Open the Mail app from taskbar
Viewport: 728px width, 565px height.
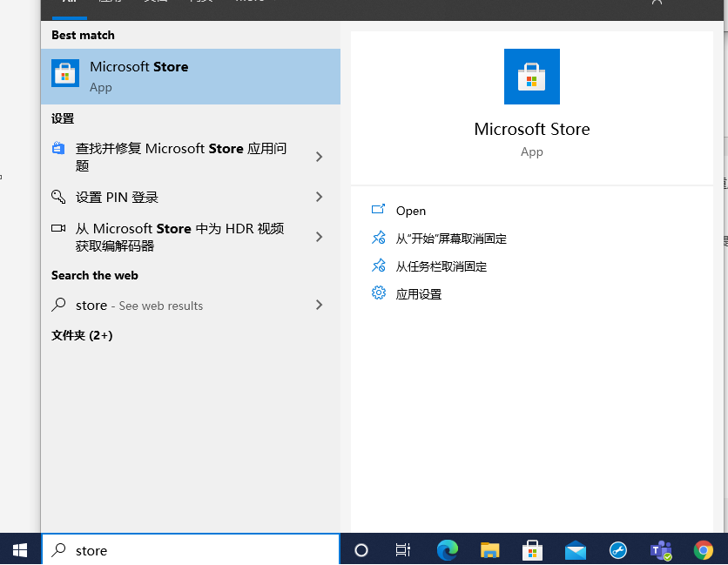pos(576,550)
